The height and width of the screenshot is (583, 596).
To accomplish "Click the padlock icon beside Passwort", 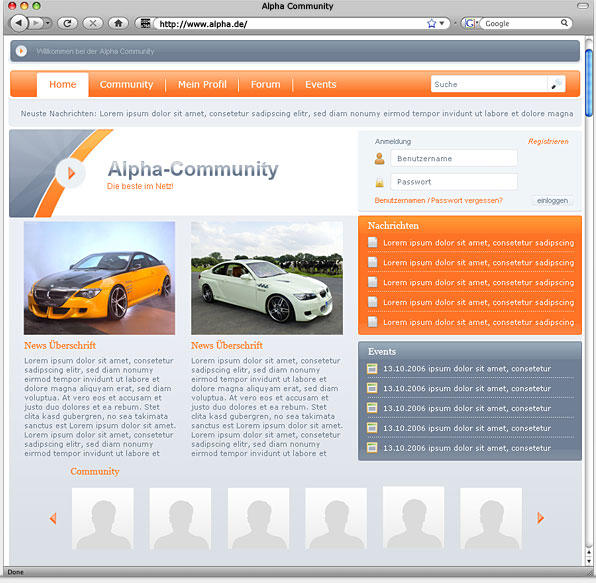I will [x=379, y=182].
